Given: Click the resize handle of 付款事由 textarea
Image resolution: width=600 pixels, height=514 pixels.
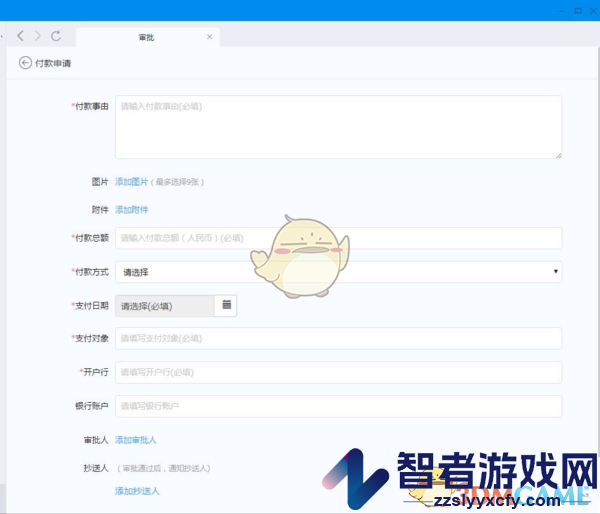Looking at the screenshot, I should [558, 155].
